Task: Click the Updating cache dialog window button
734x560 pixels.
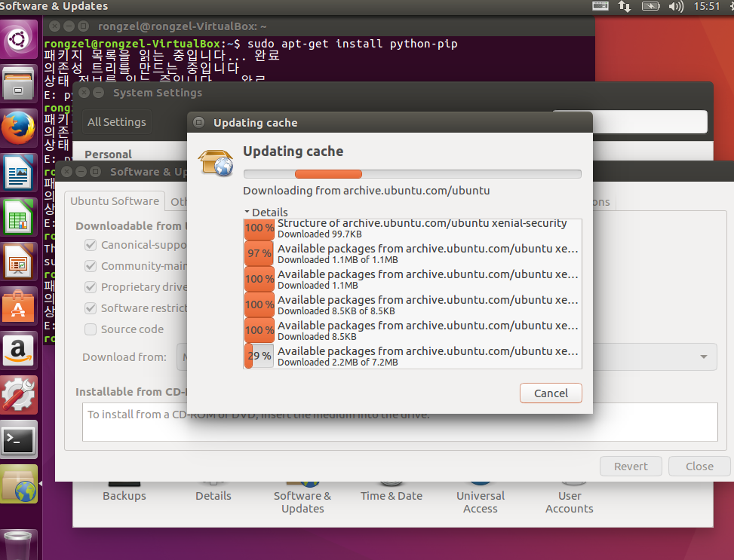Action: tap(199, 123)
